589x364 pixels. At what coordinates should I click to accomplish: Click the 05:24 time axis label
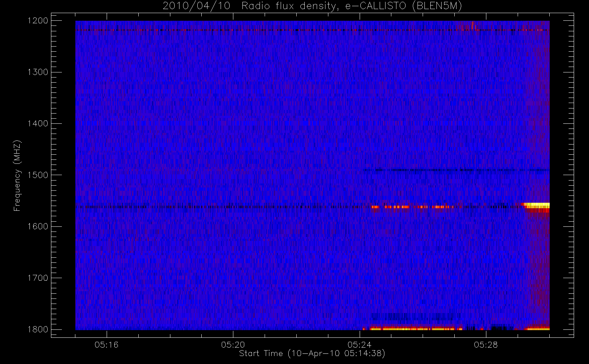(x=359, y=345)
